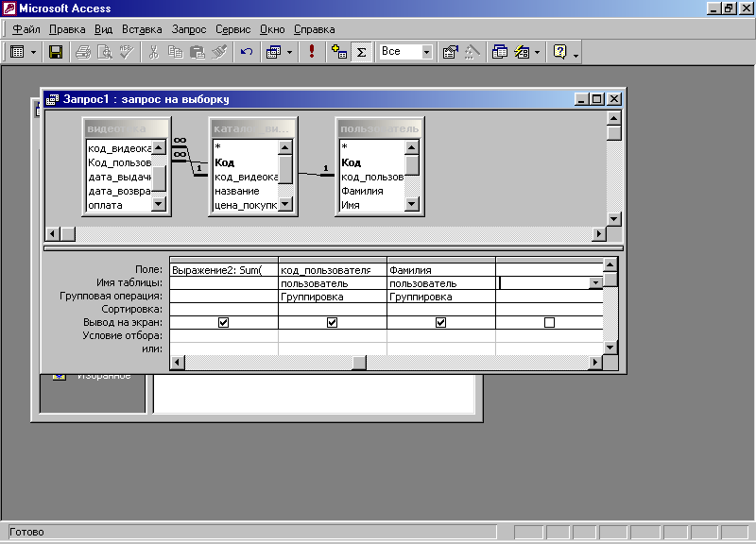The image size is (756, 544).
Task: Select дата_выдачи field in видеотека table
Action: coord(119,177)
